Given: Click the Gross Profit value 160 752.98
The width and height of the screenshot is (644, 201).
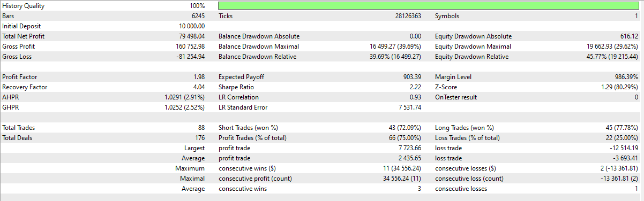Looking at the screenshot, I should [190, 47].
